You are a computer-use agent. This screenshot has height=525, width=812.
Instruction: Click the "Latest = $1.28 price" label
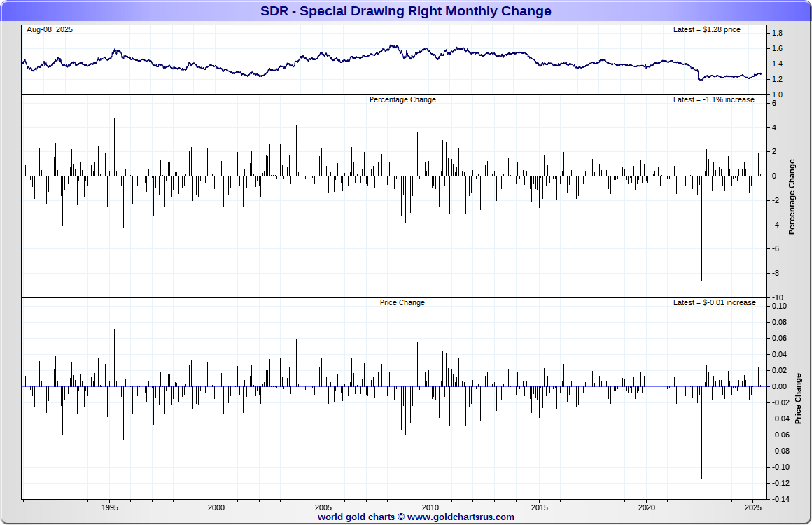(x=706, y=30)
